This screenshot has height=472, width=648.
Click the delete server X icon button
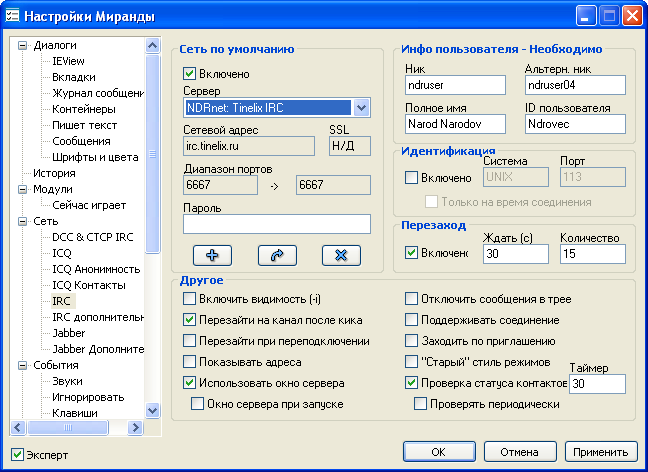coord(341,255)
